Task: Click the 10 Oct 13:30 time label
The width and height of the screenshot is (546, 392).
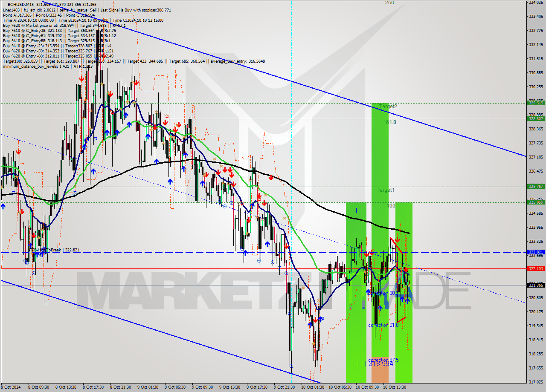Action: 395,387
